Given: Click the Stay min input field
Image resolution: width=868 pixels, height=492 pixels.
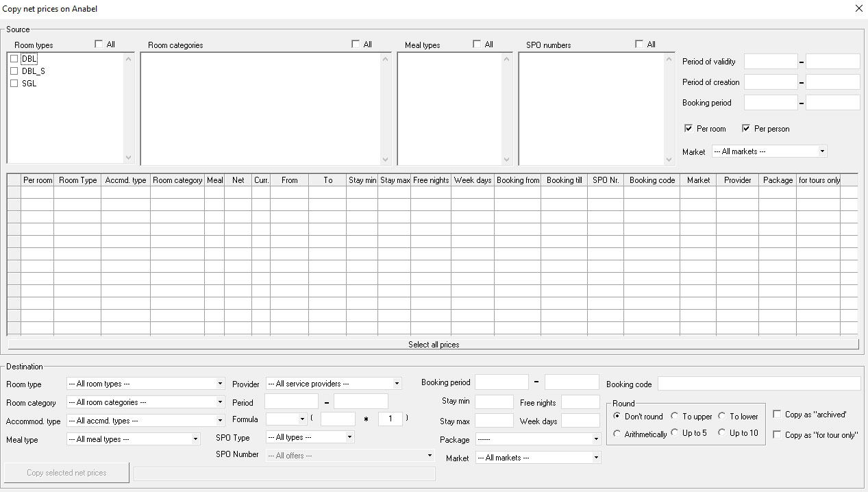Looking at the screenshot, I should (494, 402).
